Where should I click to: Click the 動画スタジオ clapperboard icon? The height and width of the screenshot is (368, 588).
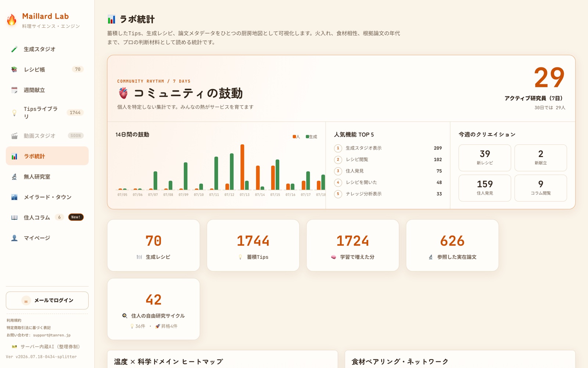click(14, 136)
